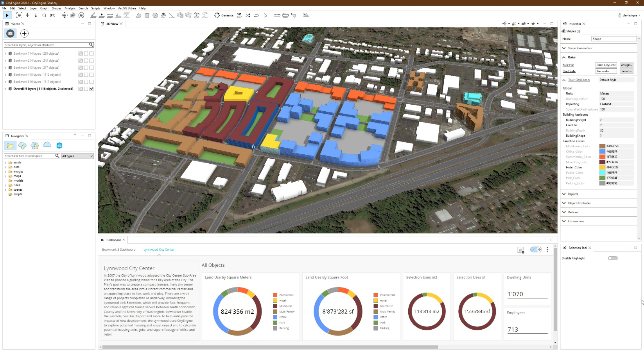This screenshot has height=352, width=644.
Task: Expand the Object Attributes section
Action: tap(564, 203)
